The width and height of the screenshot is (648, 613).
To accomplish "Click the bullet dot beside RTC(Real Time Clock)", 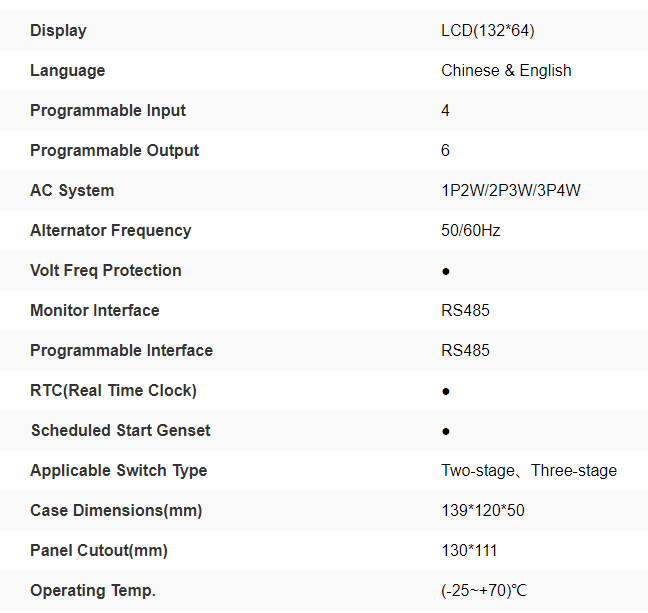I will (x=446, y=391).
